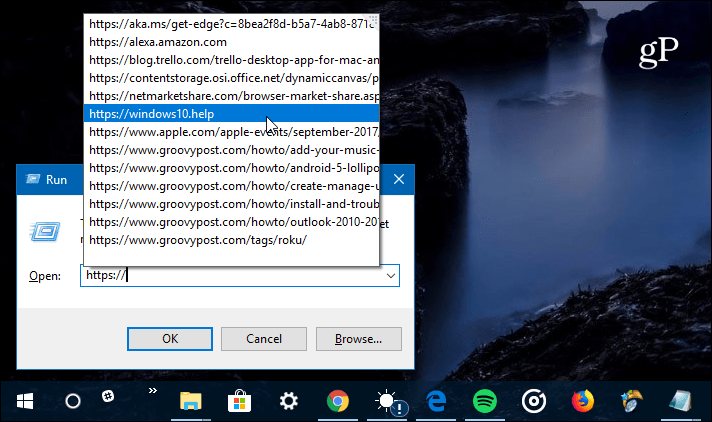Click the hashtag speech bubble taskbar icon
The width and height of the screenshot is (712, 422).
click(108, 396)
